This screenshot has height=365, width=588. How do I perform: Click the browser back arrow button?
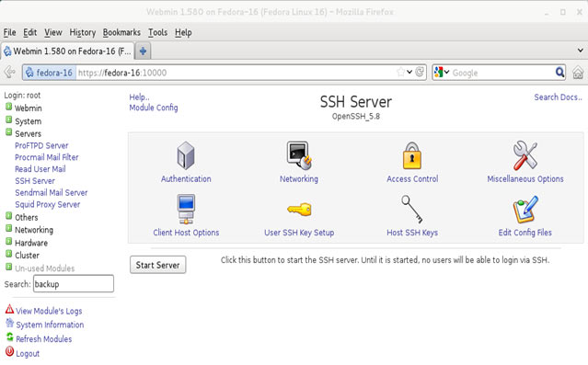pyautogui.click(x=10, y=73)
